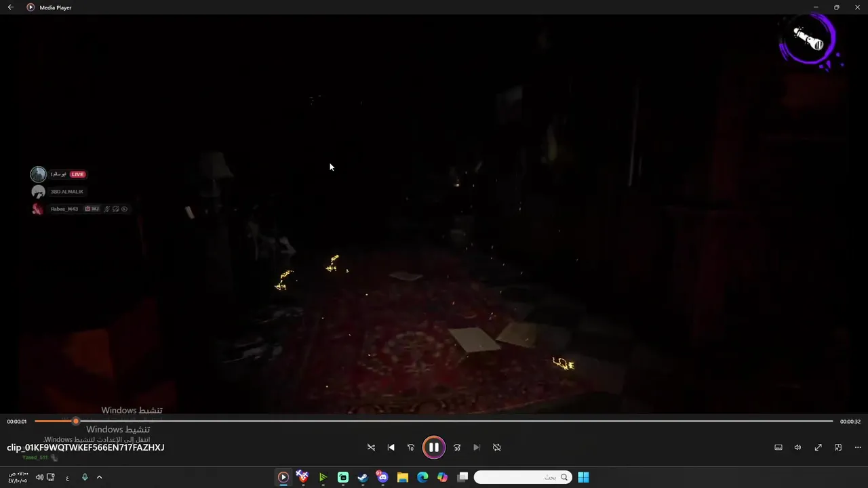Open the network quick settings icon
Screen dimensions: 868x488
51,477
